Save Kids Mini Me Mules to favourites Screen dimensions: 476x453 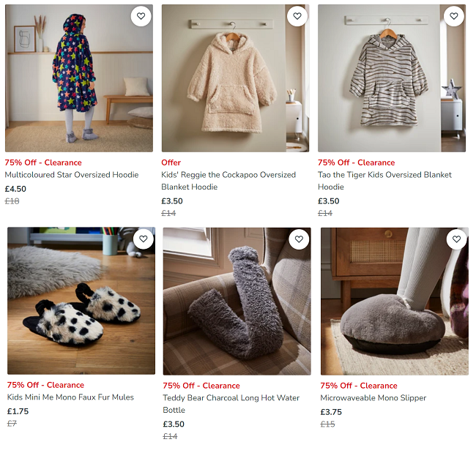(144, 239)
